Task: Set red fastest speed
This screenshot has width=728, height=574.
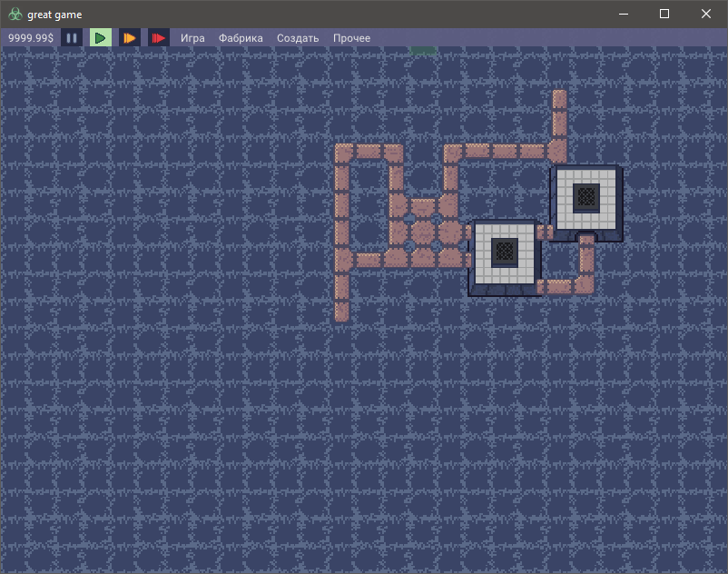Action: click(158, 38)
